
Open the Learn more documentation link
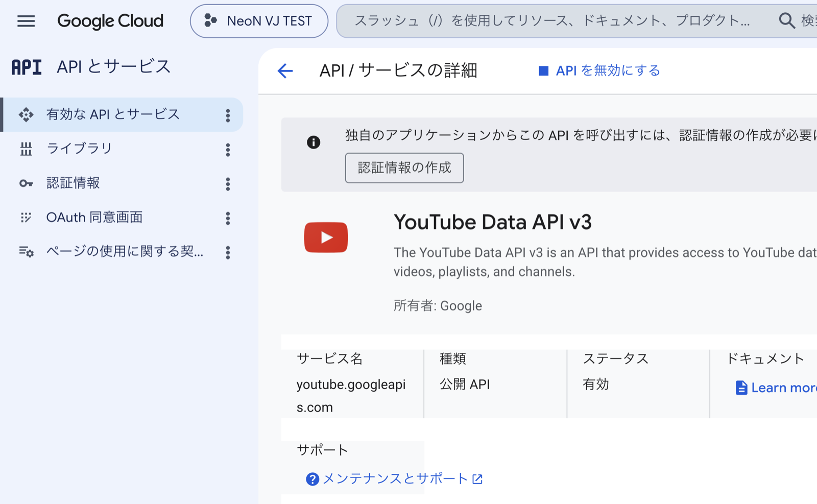coord(784,388)
